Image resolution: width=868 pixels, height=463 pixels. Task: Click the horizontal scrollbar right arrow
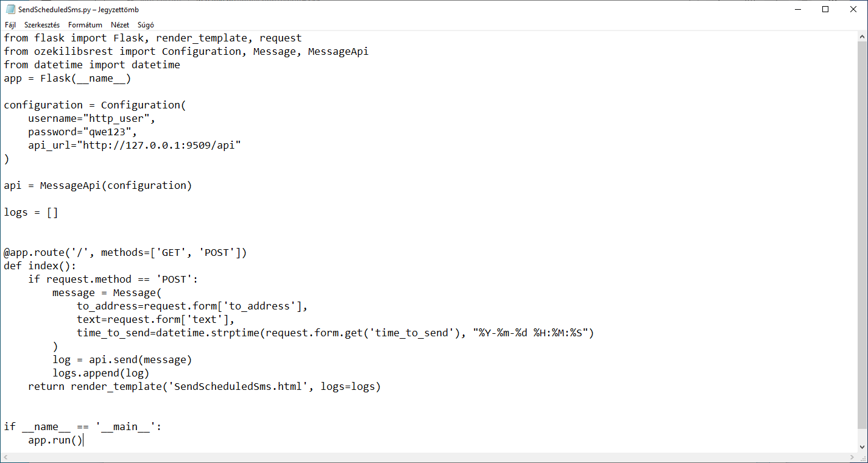(852, 458)
